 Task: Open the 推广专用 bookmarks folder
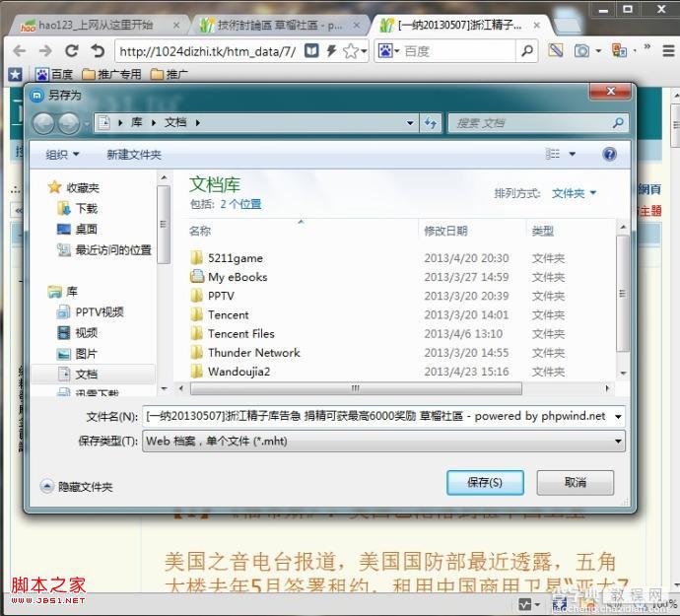click(x=112, y=75)
